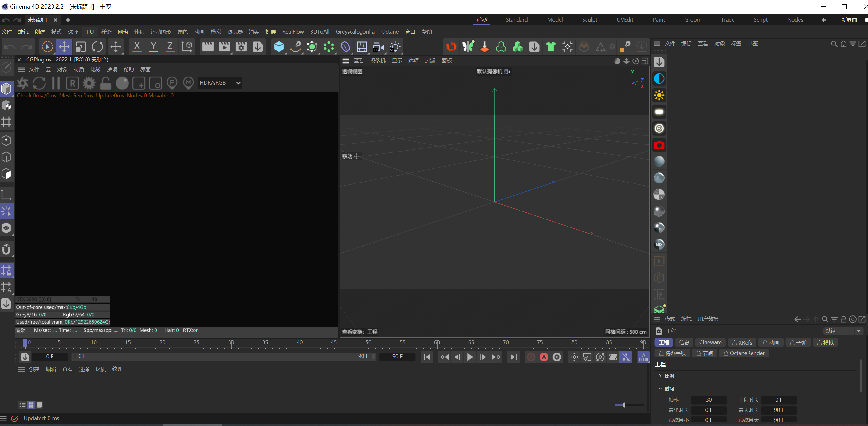868x426 pixels.
Task: Toggle attribute manager lock icon
Action: pyautogui.click(x=843, y=319)
